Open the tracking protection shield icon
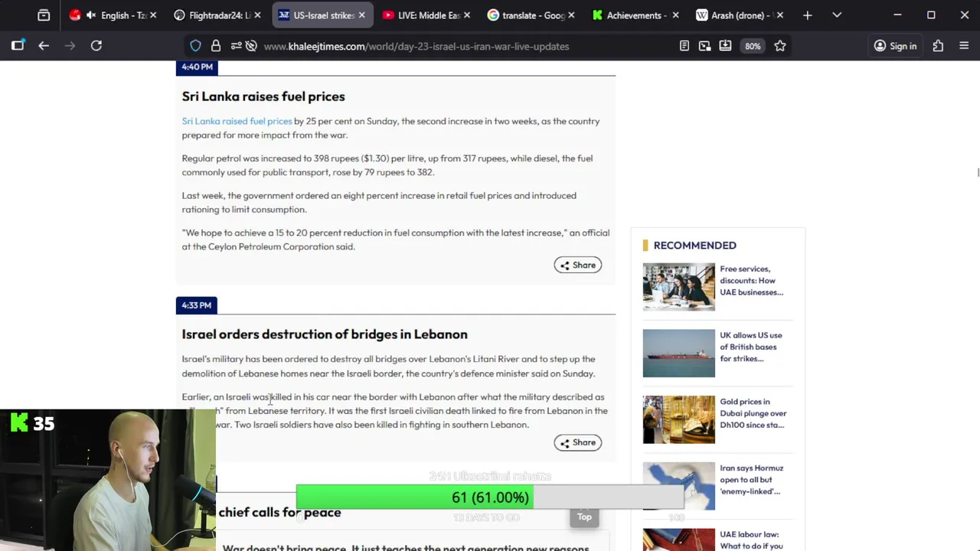 coord(195,46)
